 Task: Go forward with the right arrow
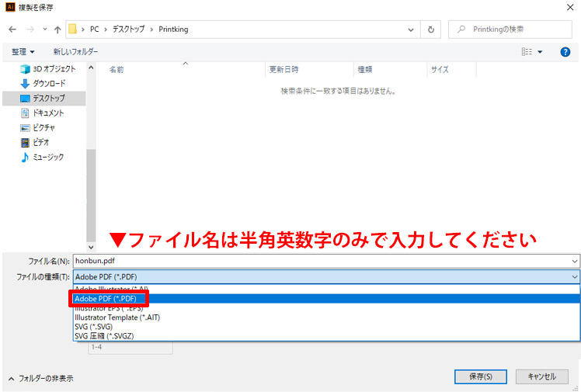tap(30, 29)
